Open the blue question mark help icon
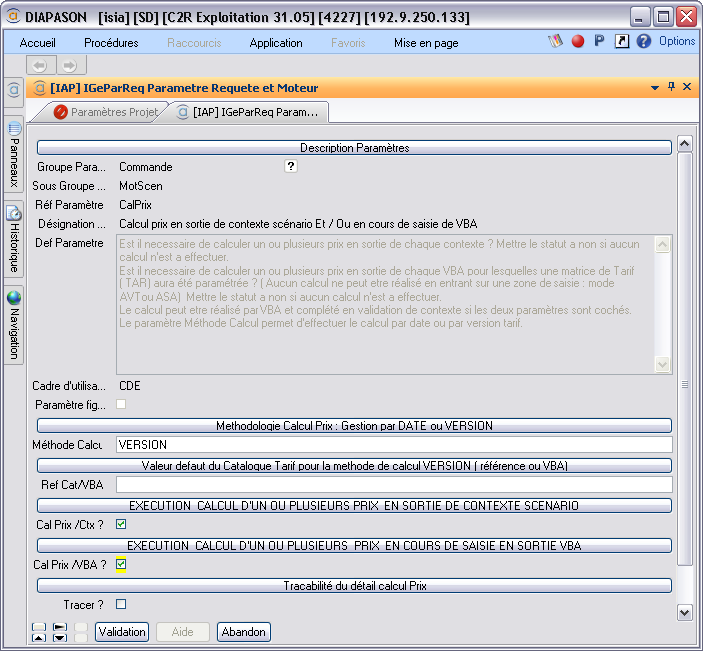The height and width of the screenshot is (651, 703). (643, 42)
